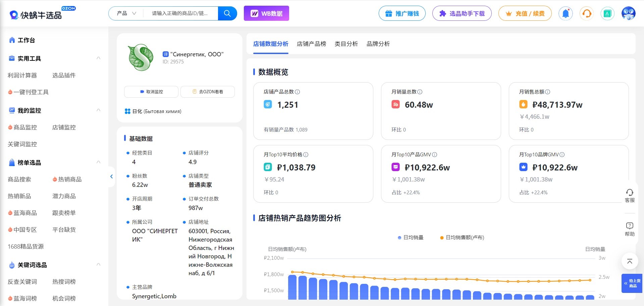The height and width of the screenshot is (306, 644).
Task: Click the back-to-top arrow icon
Action: pyautogui.click(x=630, y=261)
